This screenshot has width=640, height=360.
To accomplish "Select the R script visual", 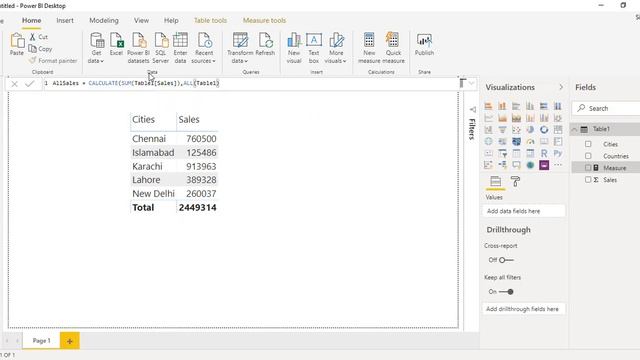I will pos(544,153).
